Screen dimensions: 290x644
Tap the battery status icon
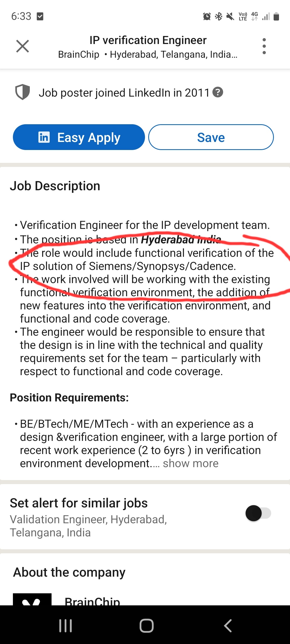276,17
